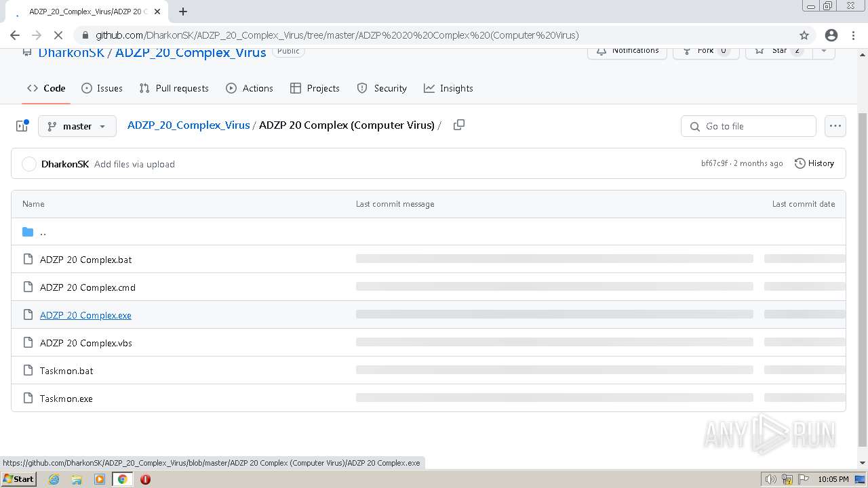This screenshot has height=488, width=868.
Task: Click the file icon beside ADZP 20 Complex.vbs
Action: pos(28,342)
